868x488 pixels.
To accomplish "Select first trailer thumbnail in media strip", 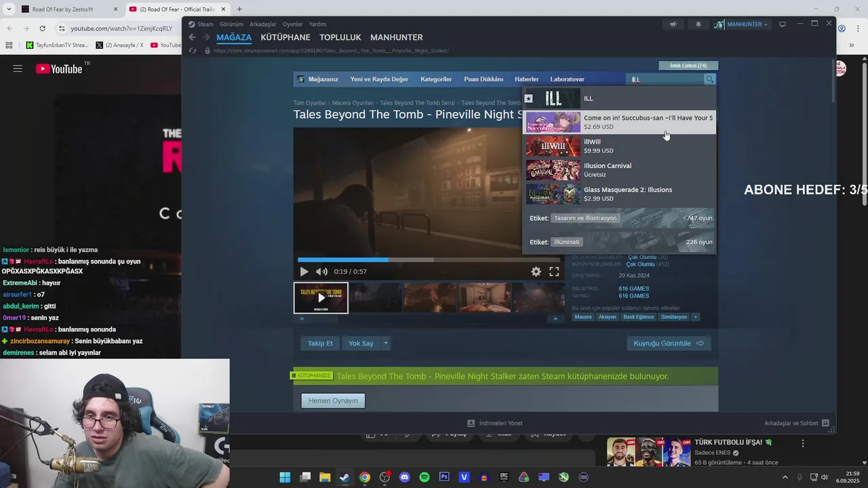I will click(x=321, y=298).
